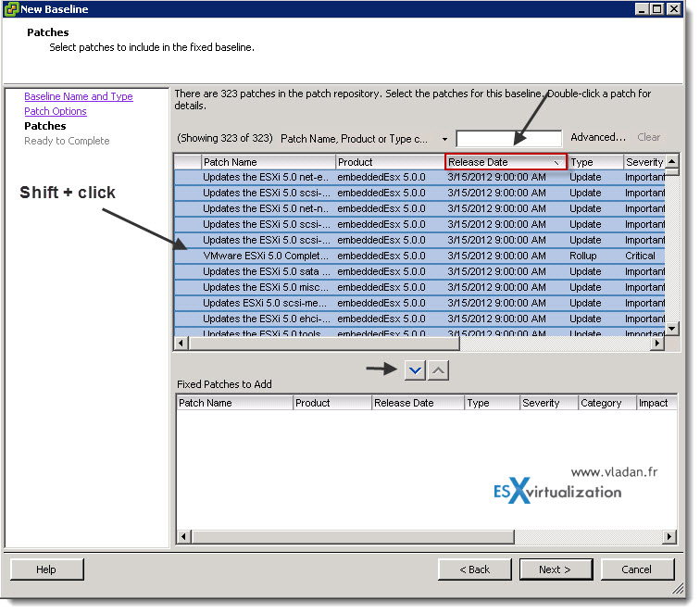The height and width of the screenshot is (613, 700).
Task: Sort upper list by Severity header
Action: point(644,162)
